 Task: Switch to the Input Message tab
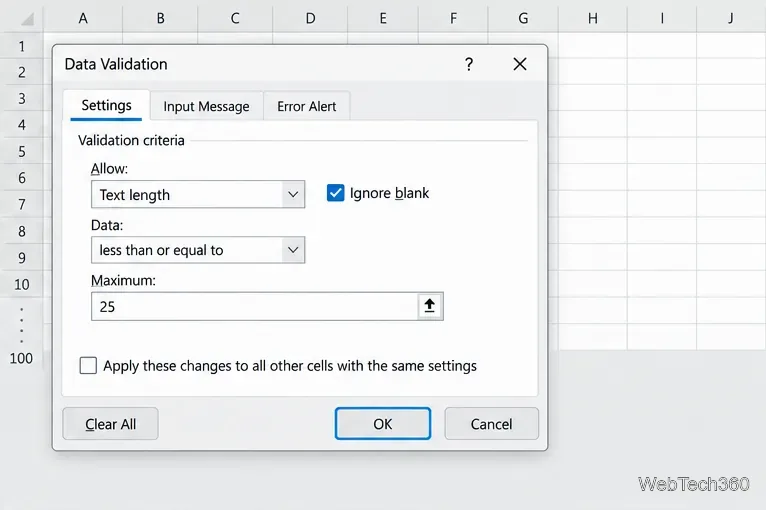coord(206,106)
